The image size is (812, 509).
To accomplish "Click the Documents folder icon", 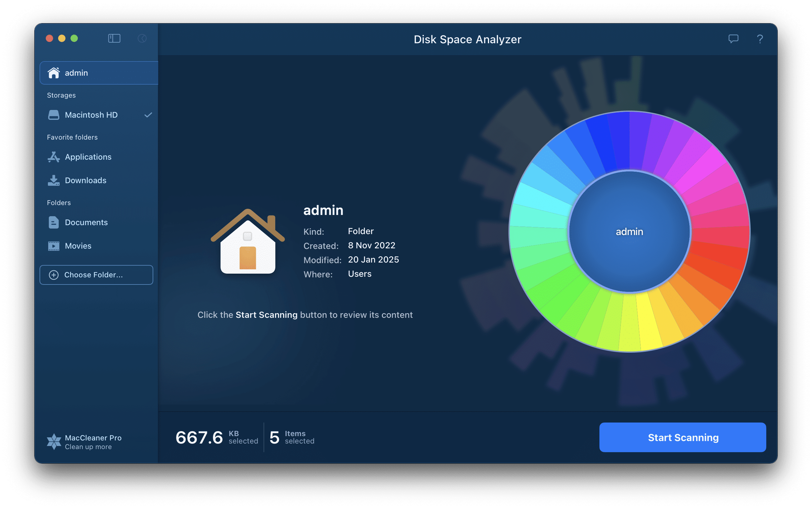I will point(52,222).
